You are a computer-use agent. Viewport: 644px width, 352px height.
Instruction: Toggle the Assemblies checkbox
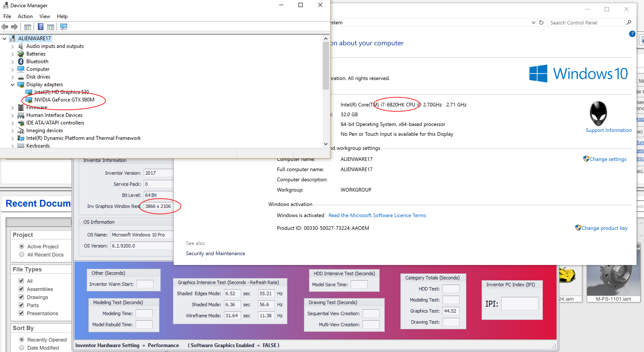pyautogui.click(x=21, y=289)
